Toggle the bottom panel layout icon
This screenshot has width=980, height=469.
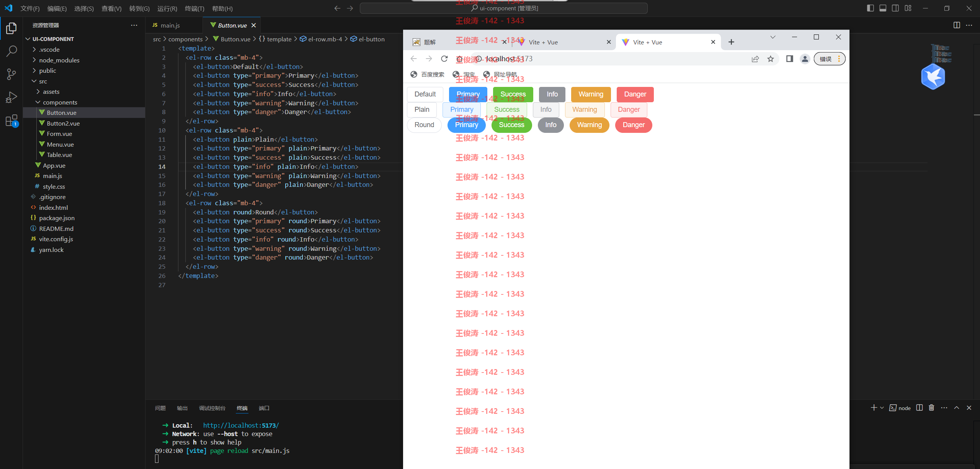pyautogui.click(x=883, y=8)
